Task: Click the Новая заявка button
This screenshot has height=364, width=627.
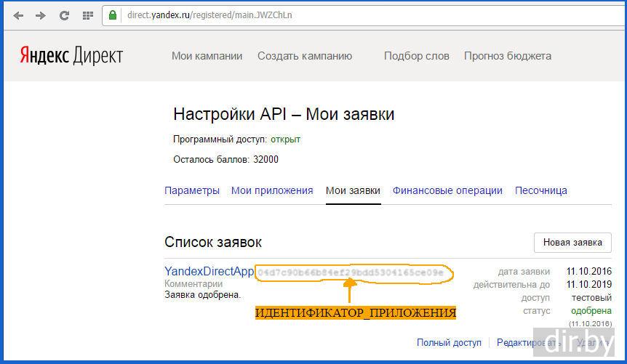Action: click(572, 243)
